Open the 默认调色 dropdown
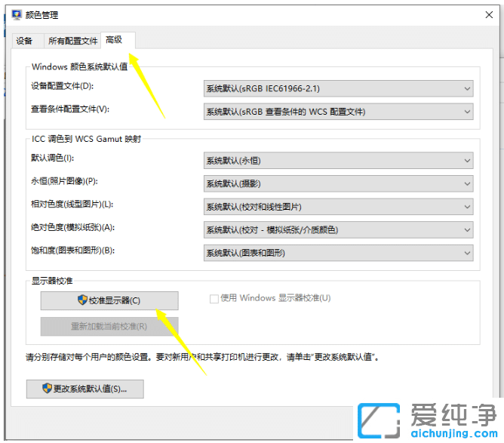Viewport: 504px width, 443px height. click(x=338, y=161)
